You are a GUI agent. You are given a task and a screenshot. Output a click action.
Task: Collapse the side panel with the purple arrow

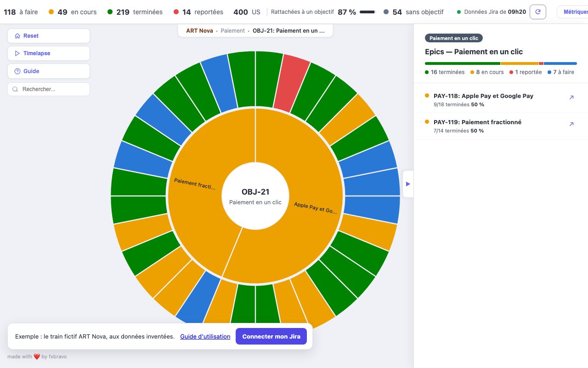[408, 184]
